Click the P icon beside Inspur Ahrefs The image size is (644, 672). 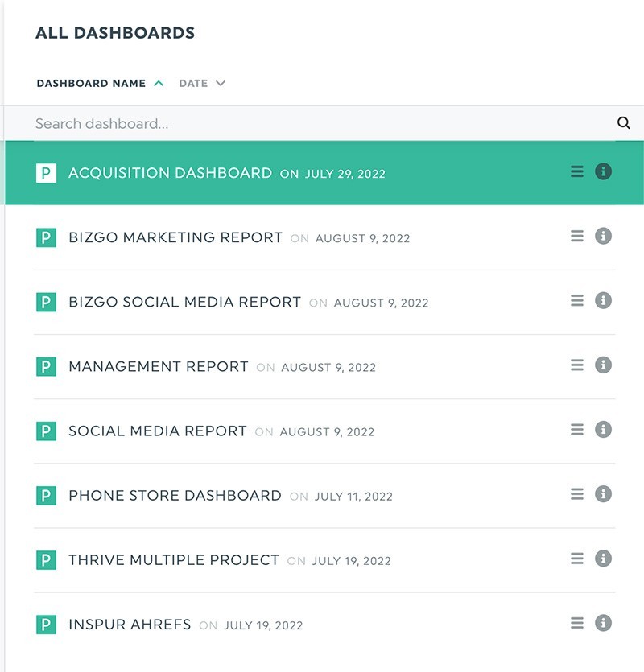click(x=46, y=624)
